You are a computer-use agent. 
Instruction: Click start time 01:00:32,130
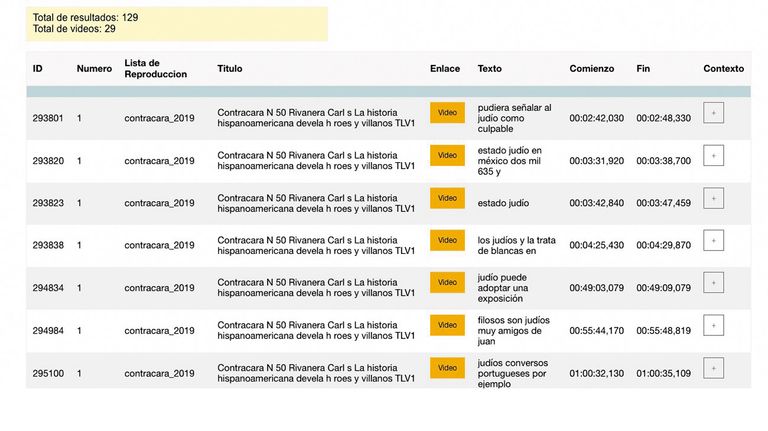pos(597,373)
